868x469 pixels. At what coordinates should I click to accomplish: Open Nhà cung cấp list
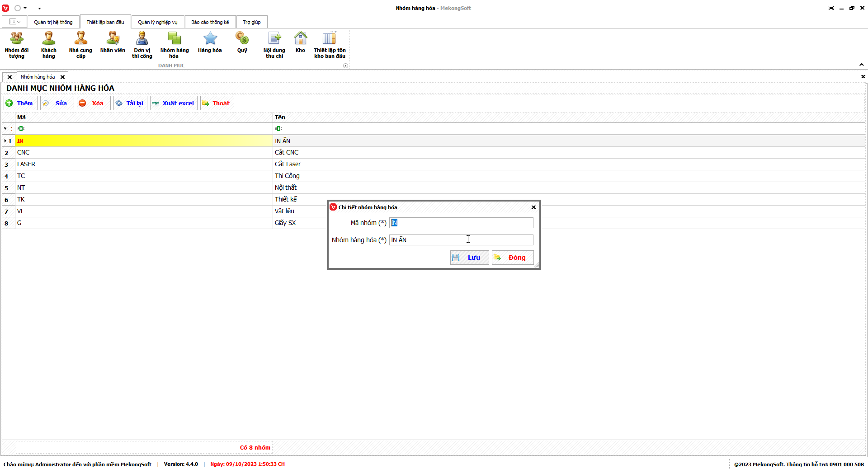pos(80,45)
